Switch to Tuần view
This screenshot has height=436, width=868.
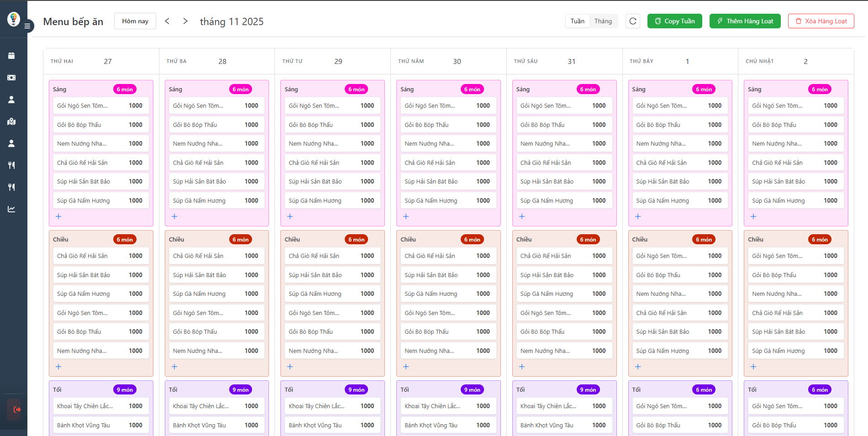[x=577, y=21]
